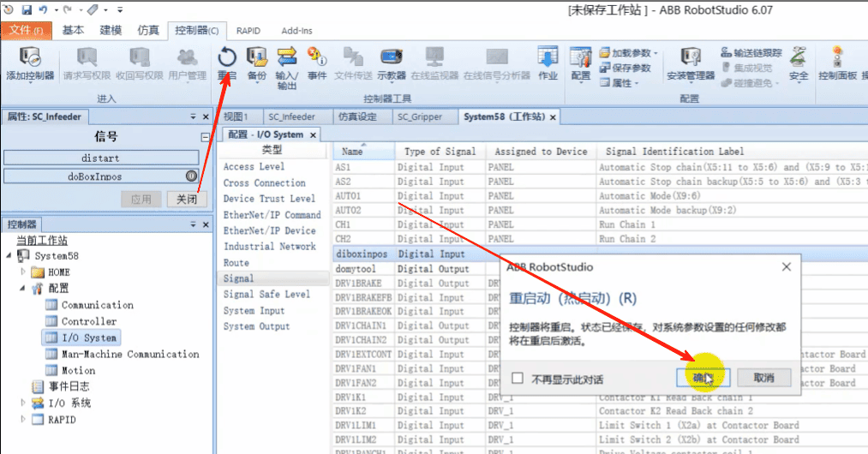Open the Input/Output (输入/输出) tool
The height and width of the screenshot is (454, 868).
(287, 69)
